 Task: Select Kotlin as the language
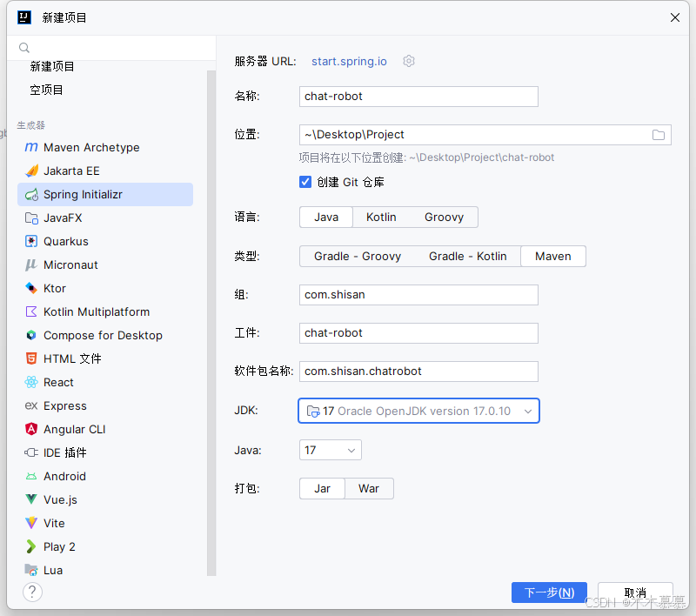click(x=381, y=217)
